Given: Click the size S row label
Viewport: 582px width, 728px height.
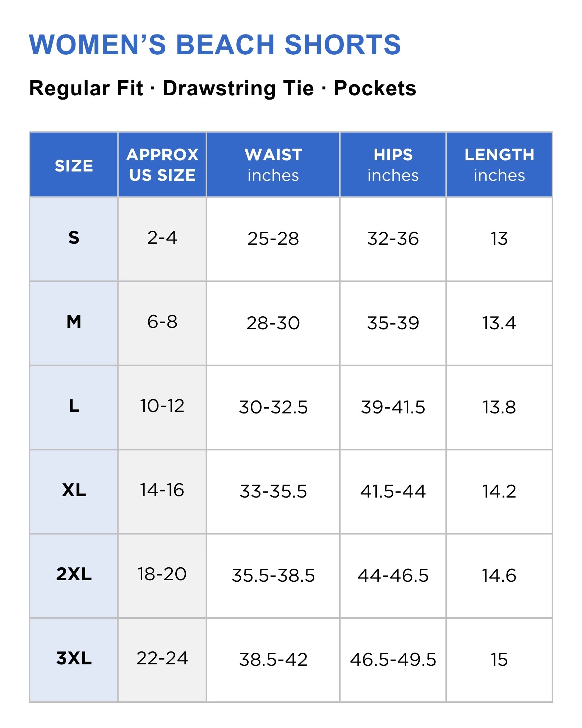Looking at the screenshot, I should pos(74,239).
